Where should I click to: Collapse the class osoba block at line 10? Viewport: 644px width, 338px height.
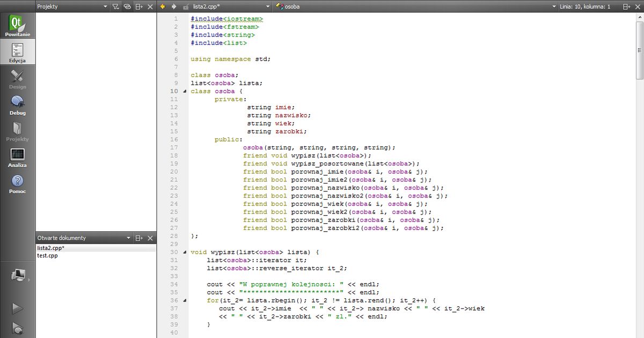(184, 91)
